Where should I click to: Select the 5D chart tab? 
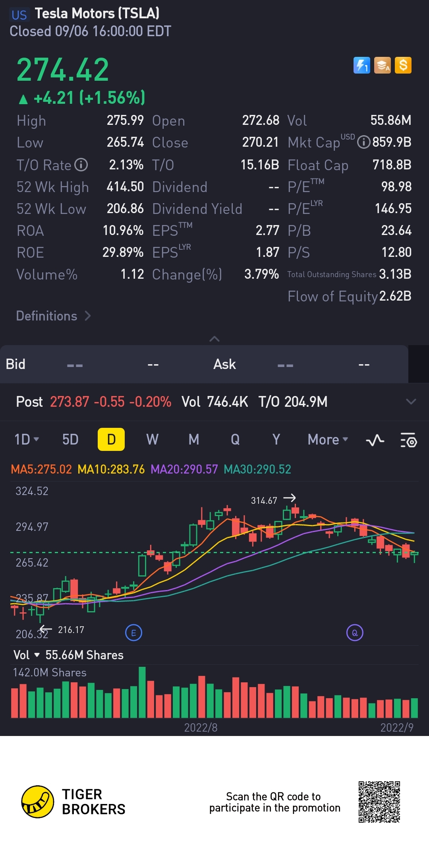tap(70, 439)
